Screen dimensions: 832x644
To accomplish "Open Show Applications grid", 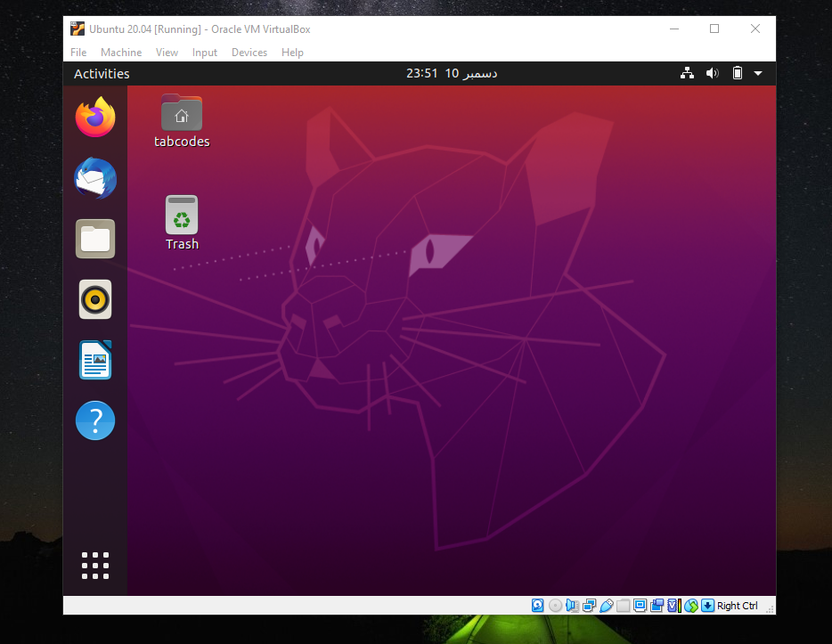I will coord(94,565).
